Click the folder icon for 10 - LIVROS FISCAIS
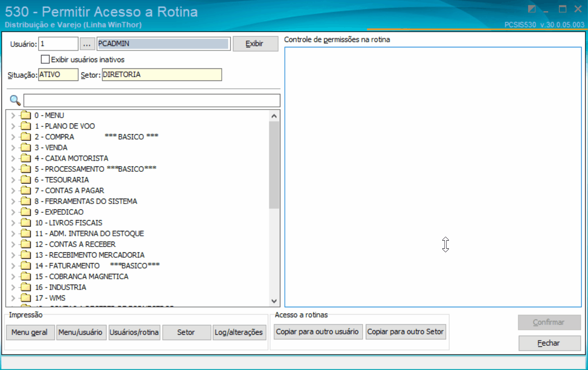588x370 pixels. pyautogui.click(x=26, y=223)
